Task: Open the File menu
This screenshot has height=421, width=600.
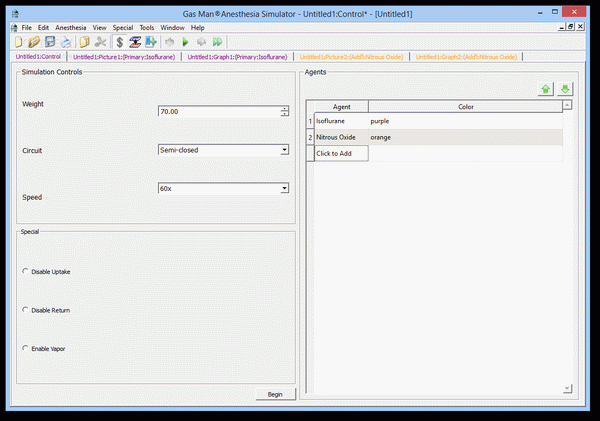Action: tap(26, 28)
